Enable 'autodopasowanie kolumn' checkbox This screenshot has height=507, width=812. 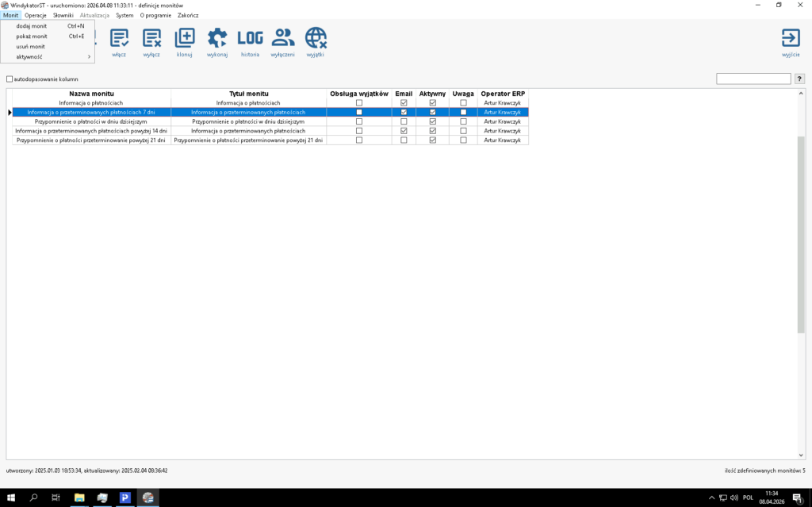click(x=10, y=79)
